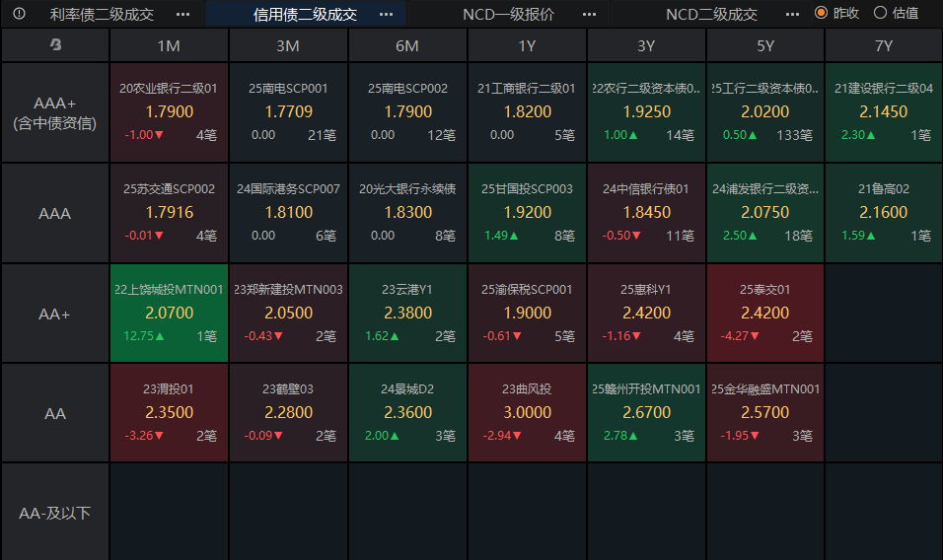Open the 23郑新建投MTN003 bond cell
Viewport: 943px width, 560px height.
288,314
